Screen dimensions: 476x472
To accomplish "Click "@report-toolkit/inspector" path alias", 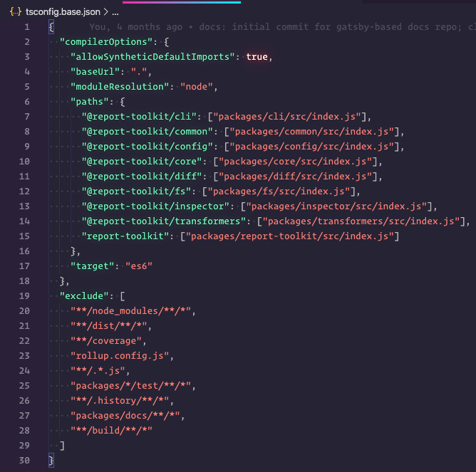I will tap(155, 206).
